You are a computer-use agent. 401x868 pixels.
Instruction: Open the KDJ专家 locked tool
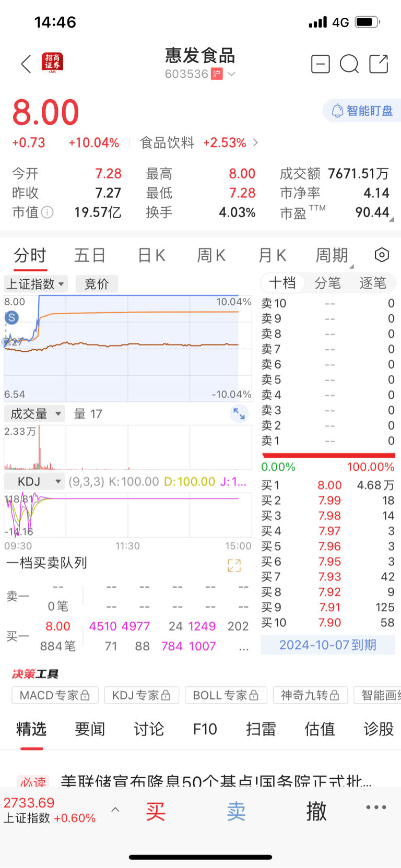pos(141,695)
